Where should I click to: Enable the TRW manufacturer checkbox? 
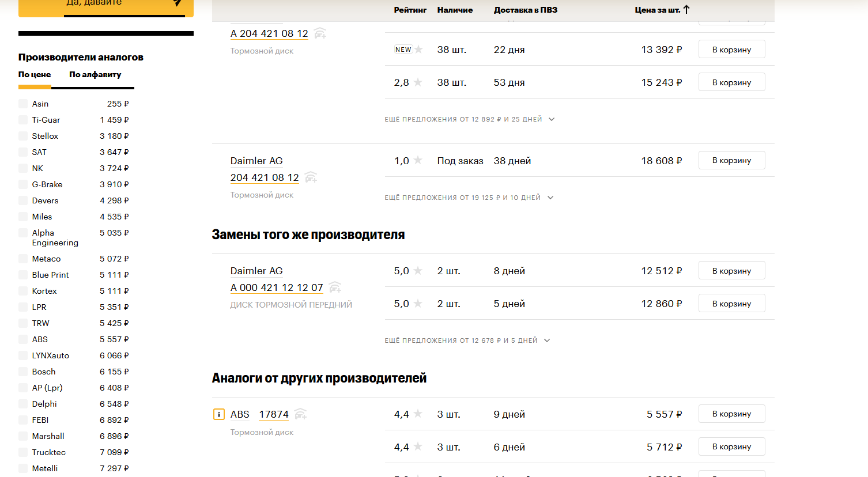[x=23, y=323]
